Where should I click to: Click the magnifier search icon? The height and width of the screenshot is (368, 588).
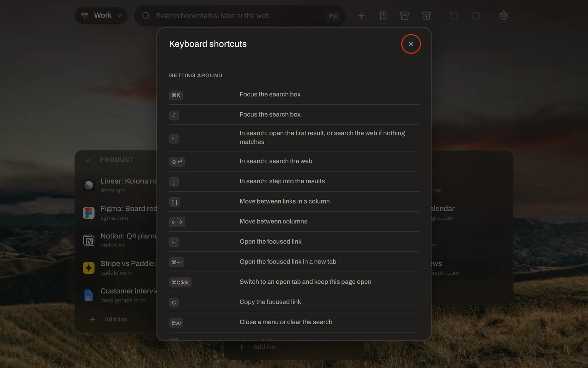coord(146,16)
